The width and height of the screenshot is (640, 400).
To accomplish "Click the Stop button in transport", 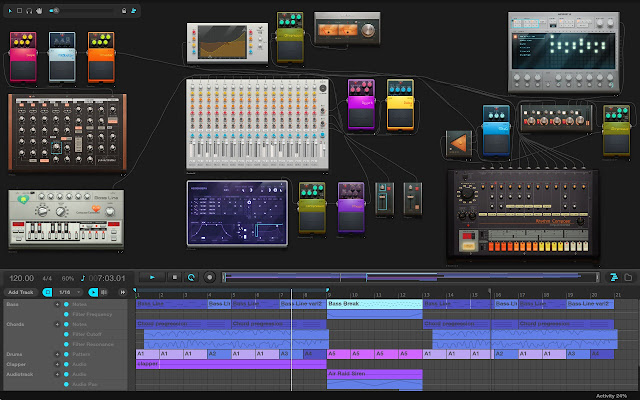I will coord(175,277).
